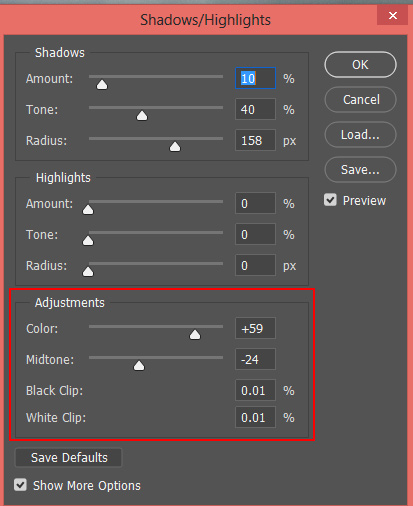The image size is (413, 506).
Task: Click the Shadows Amount slider handle
Action: pos(102,85)
